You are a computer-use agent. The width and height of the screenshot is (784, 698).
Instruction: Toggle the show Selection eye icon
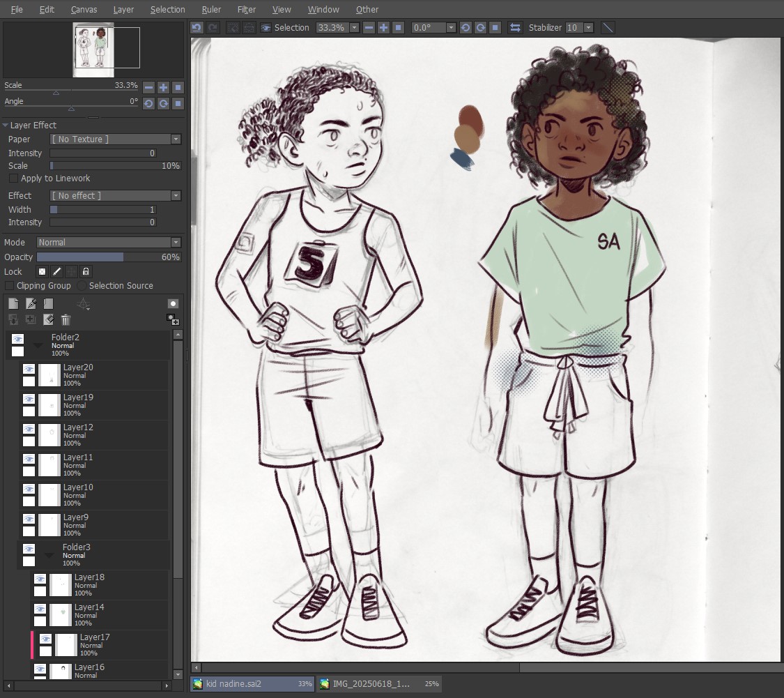tap(266, 27)
